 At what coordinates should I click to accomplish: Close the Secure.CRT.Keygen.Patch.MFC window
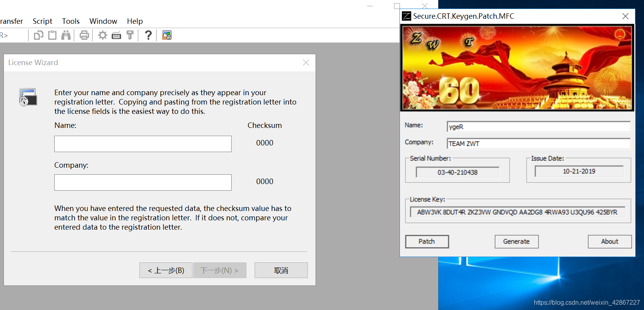[x=625, y=16]
